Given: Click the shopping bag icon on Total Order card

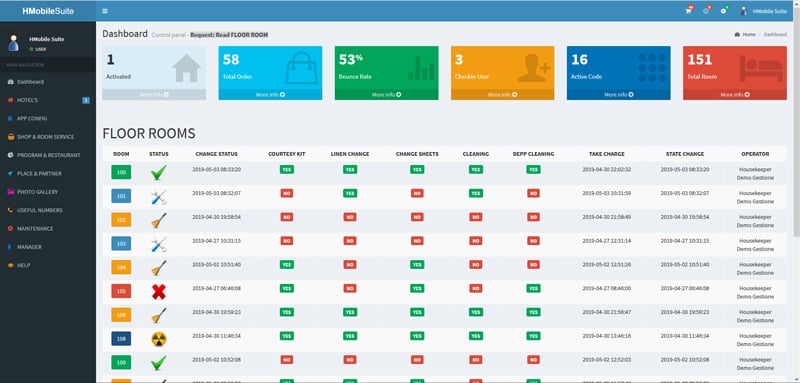Looking at the screenshot, I should [301, 68].
